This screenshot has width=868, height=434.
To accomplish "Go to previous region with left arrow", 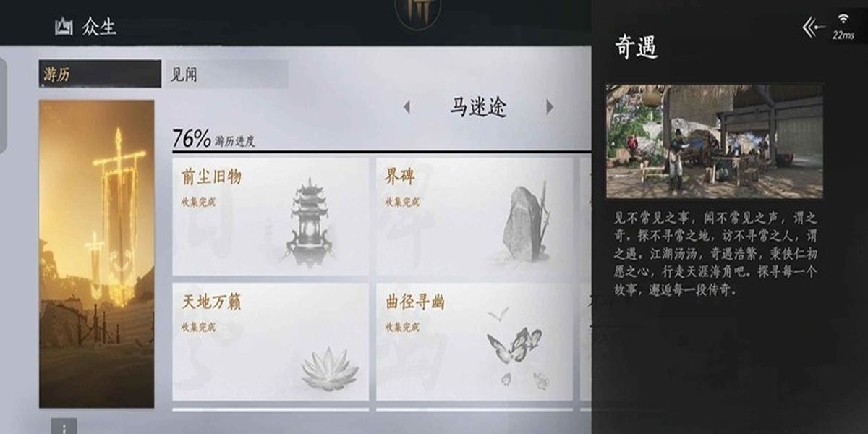I will click(407, 107).
